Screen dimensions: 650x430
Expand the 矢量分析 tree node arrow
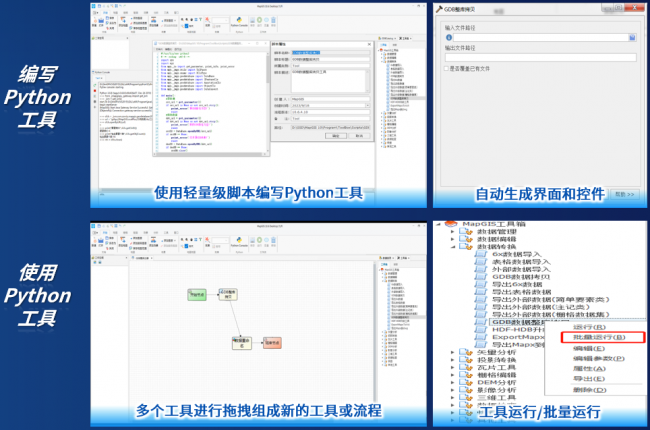(453, 352)
